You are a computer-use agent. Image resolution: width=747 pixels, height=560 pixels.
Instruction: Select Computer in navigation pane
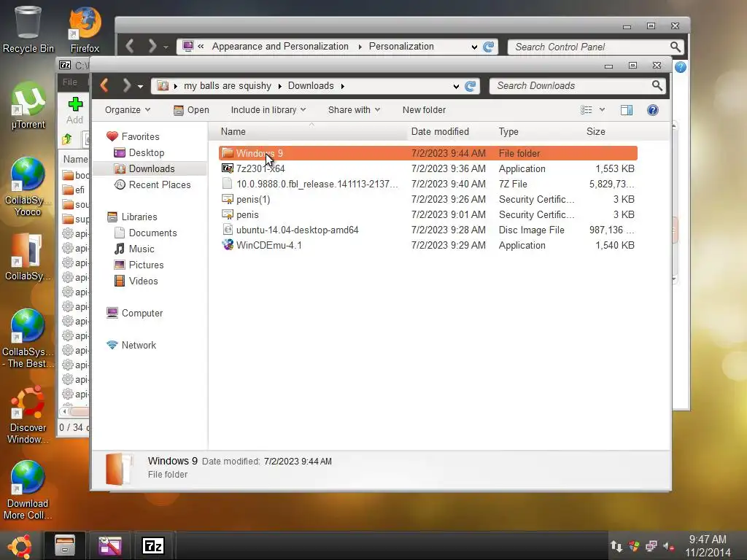[142, 313]
